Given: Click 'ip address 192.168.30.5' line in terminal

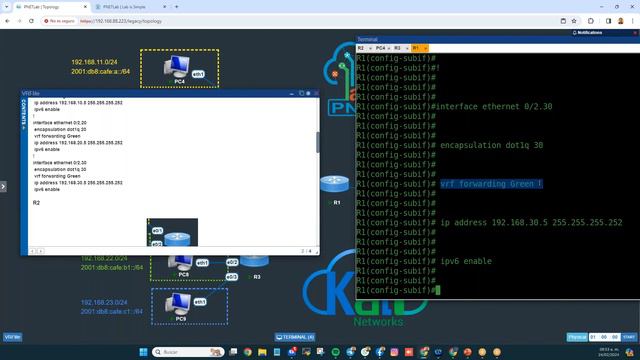Looking at the screenshot, I should [531, 223].
